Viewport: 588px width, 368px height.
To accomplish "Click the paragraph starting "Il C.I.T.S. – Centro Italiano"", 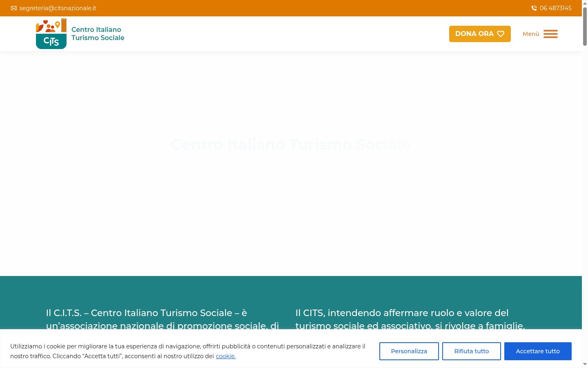I will click(163, 319).
